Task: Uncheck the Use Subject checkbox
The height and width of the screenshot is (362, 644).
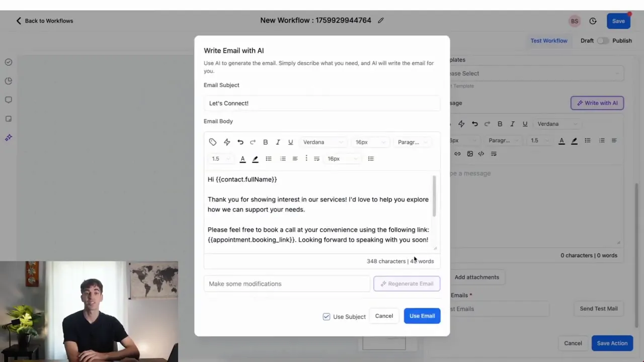Action: pos(326,316)
